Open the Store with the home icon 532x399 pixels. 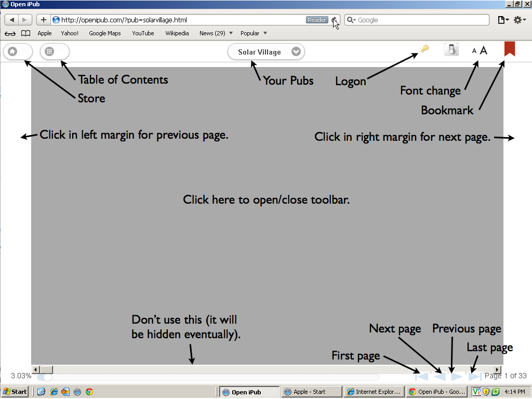pyautogui.click(x=12, y=51)
